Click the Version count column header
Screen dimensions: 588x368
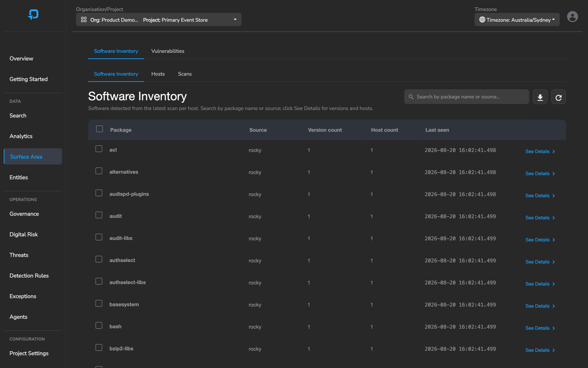coord(325,130)
